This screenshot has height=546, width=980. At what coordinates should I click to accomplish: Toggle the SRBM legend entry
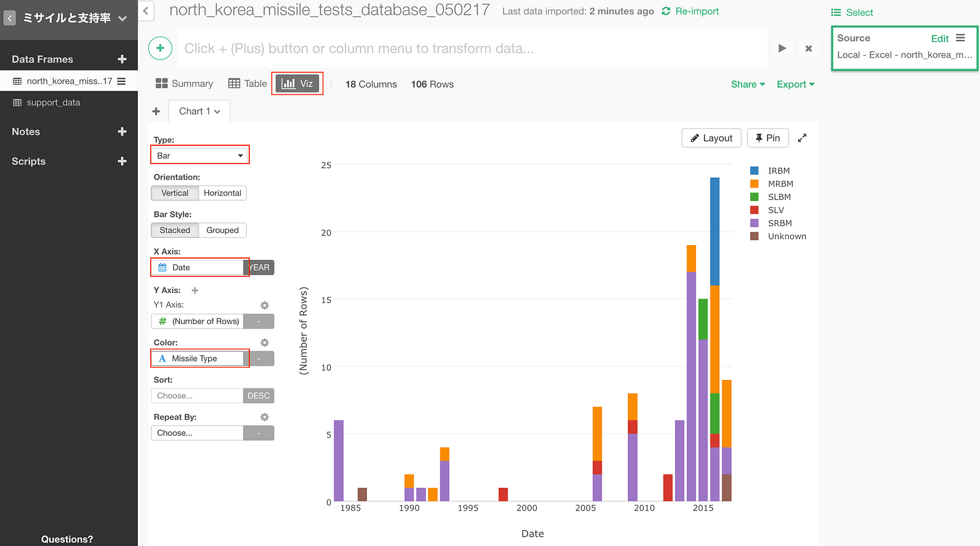pos(771,223)
